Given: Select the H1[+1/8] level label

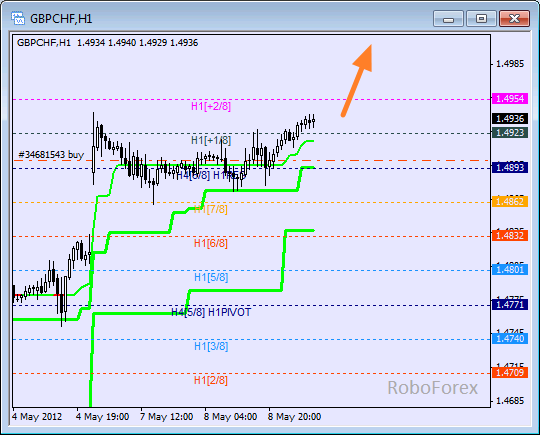Looking at the screenshot, I should pos(211,140).
